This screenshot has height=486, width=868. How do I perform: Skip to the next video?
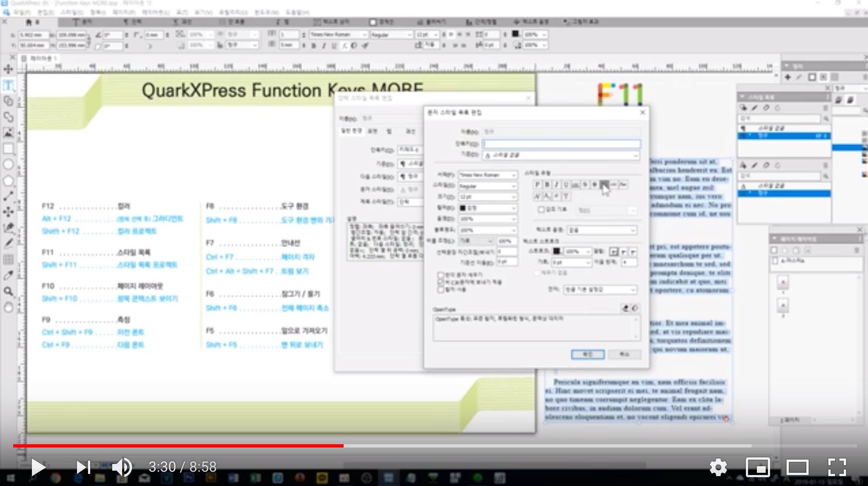pos(83,467)
